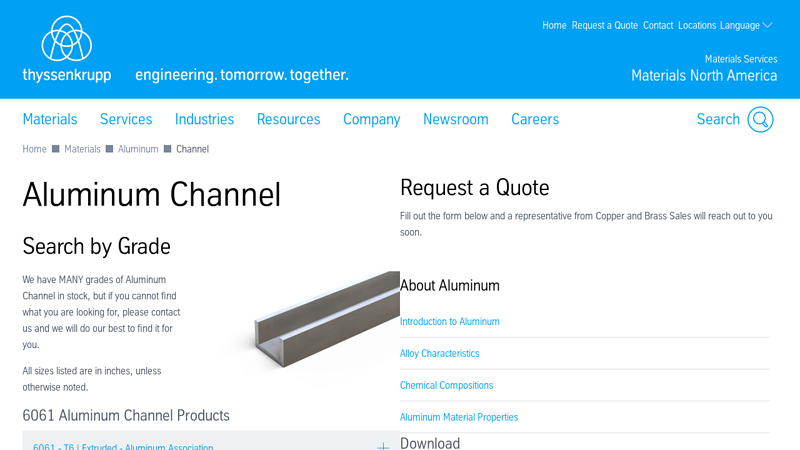Open the Services menu
Image resolution: width=800 pixels, height=450 pixels.
coord(126,119)
